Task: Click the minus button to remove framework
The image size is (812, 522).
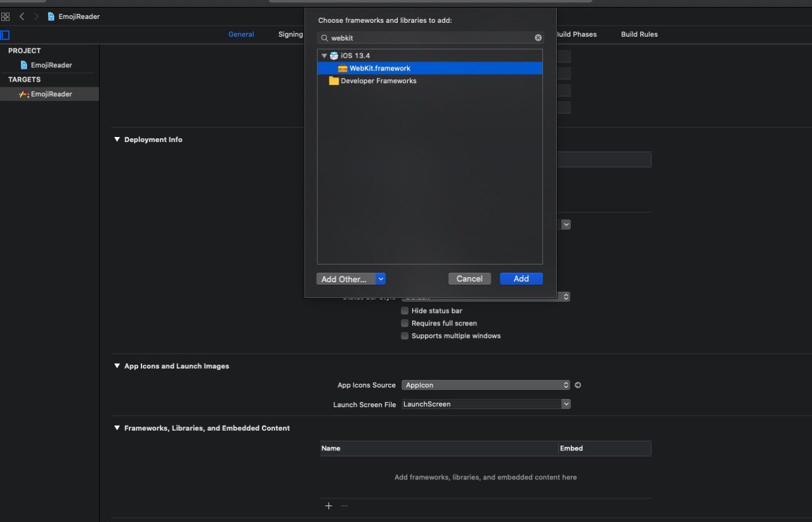Action: pyautogui.click(x=344, y=506)
